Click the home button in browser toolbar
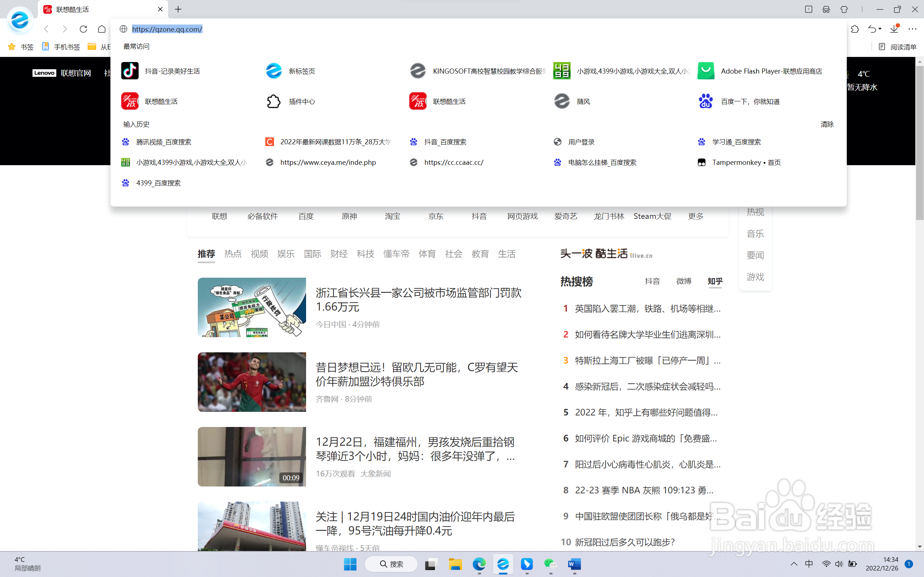Viewport: 924px width, 577px height. [x=101, y=28]
